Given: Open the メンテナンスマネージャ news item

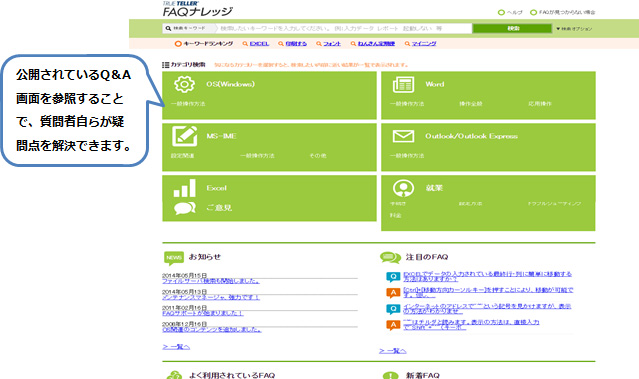Looking at the screenshot, I should tap(211, 297).
